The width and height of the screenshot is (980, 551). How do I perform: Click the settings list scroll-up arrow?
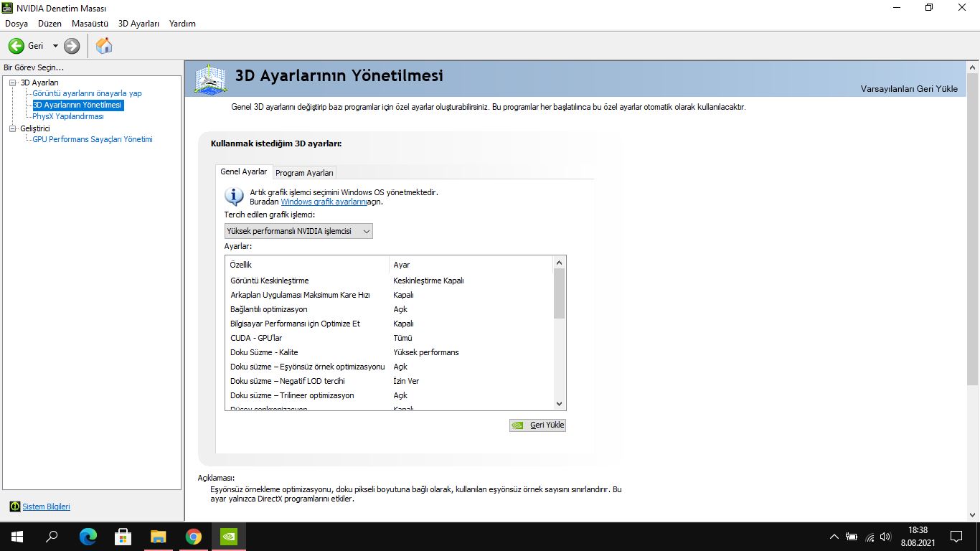pyautogui.click(x=560, y=263)
